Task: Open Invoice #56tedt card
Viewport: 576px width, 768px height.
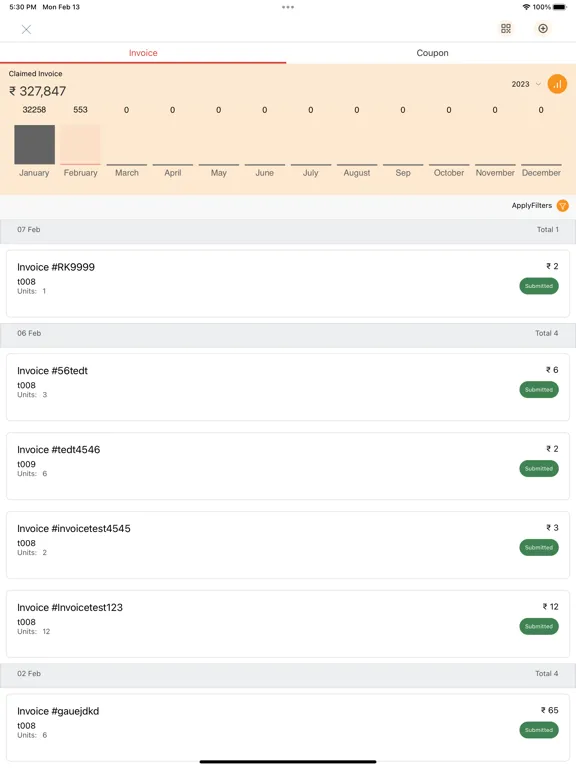Action: (x=288, y=387)
